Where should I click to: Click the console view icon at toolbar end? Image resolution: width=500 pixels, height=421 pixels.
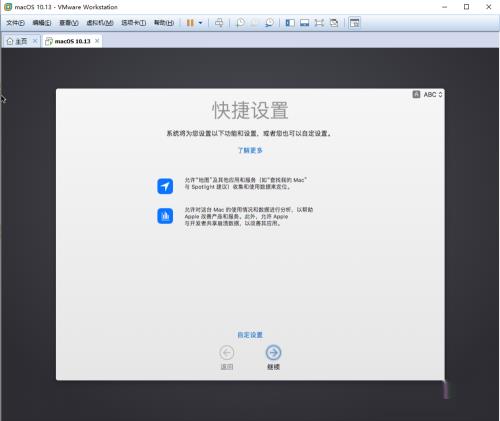click(x=355, y=23)
